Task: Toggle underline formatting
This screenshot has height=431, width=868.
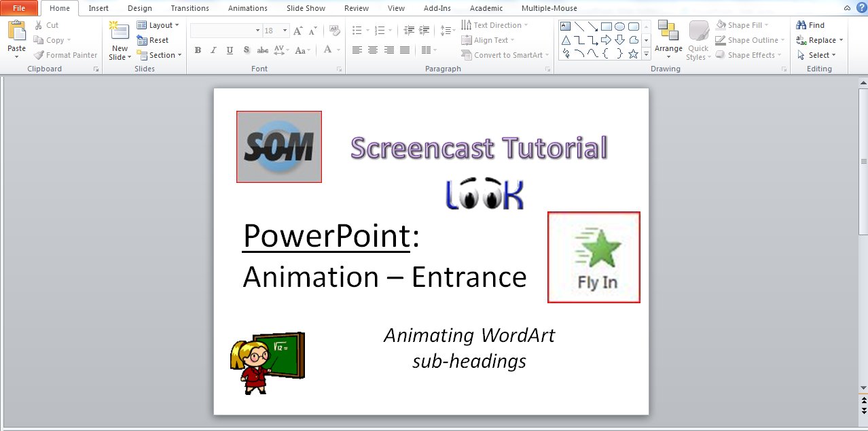Action: (x=230, y=50)
